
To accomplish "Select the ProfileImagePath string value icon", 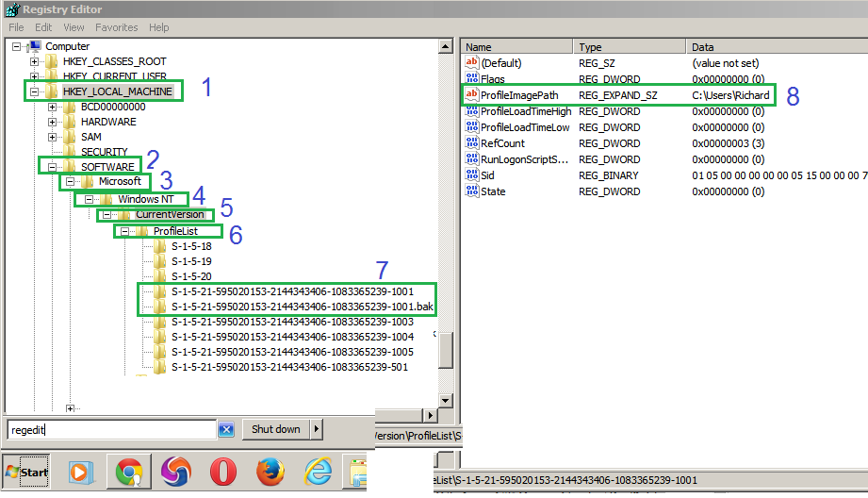I will pyautogui.click(x=471, y=94).
